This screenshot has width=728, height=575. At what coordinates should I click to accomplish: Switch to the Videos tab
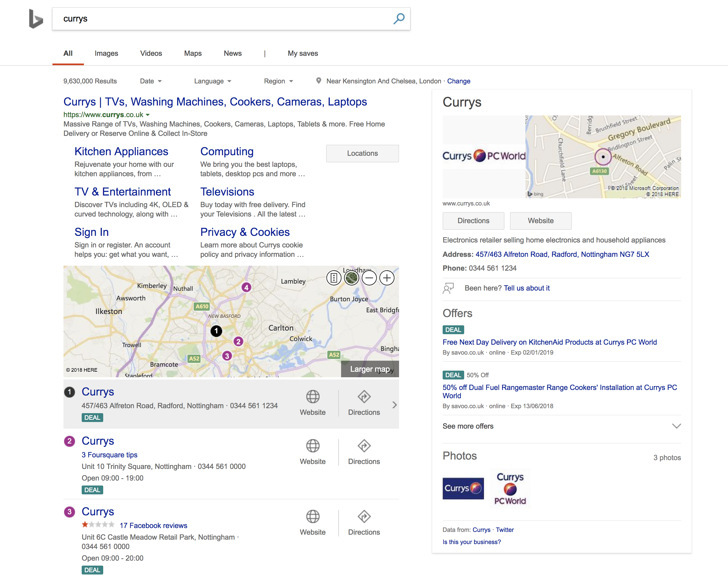tap(151, 53)
